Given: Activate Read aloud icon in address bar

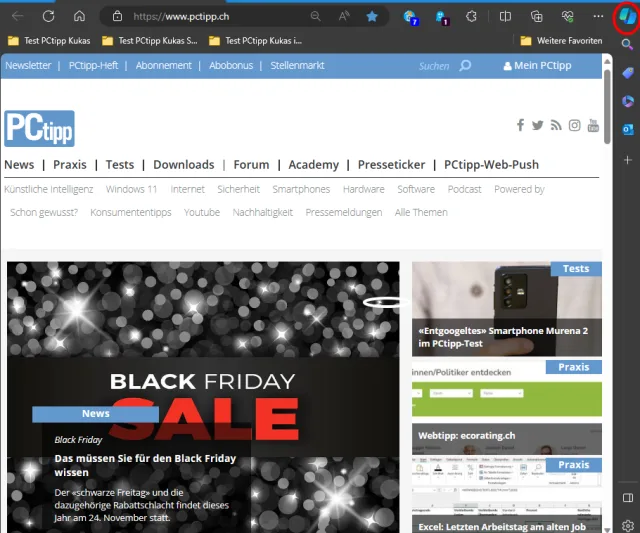Looking at the screenshot, I should 344,16.
